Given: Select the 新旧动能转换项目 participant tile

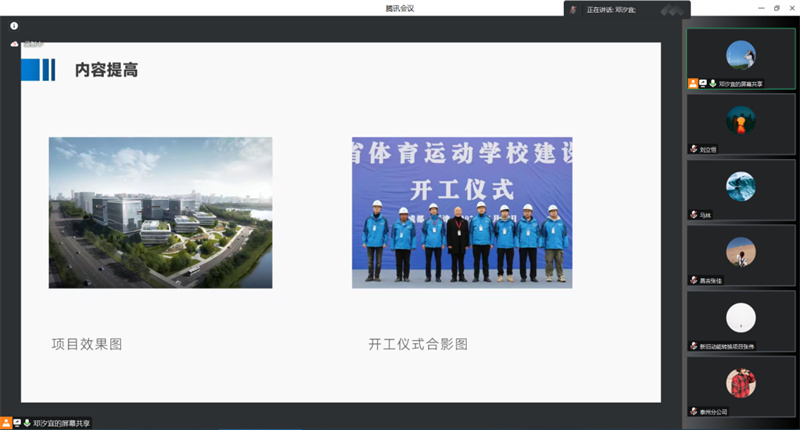Looking at the screenshot, I should pos(740,319).
